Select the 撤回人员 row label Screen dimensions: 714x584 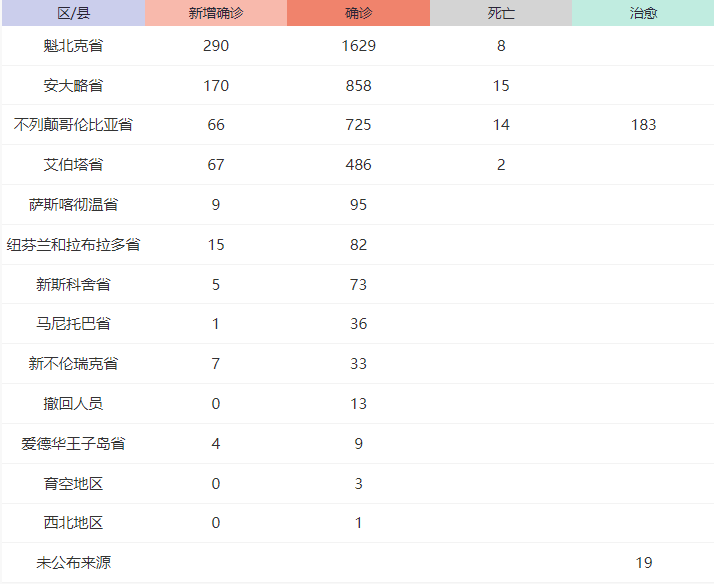(73, 404)
